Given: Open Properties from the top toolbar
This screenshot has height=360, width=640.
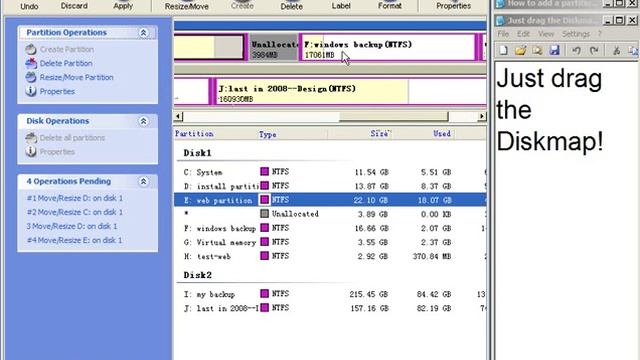Looking at the screenshot, I should click(453, 6).
